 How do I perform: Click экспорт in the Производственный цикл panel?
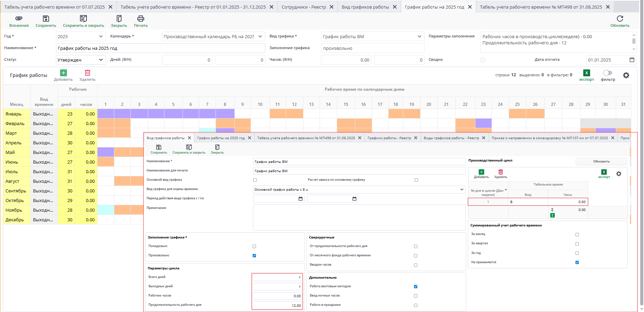point(604,174)
